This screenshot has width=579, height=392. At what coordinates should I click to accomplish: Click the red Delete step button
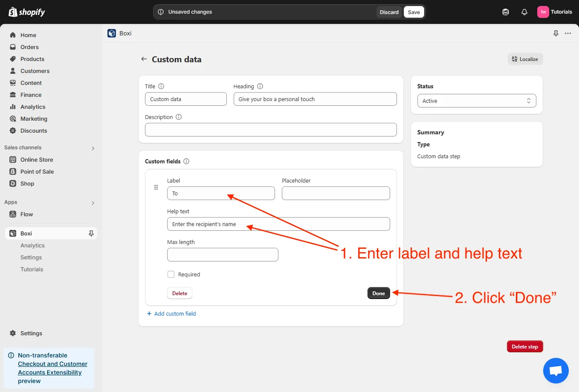(x=524, y=346)
